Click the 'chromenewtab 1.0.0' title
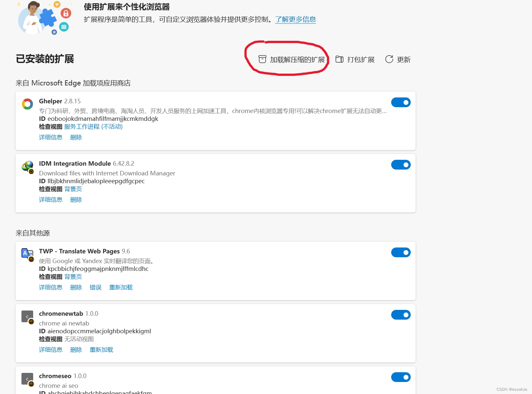The height and width of the screenshot is (394, 532). click(69, 314)
